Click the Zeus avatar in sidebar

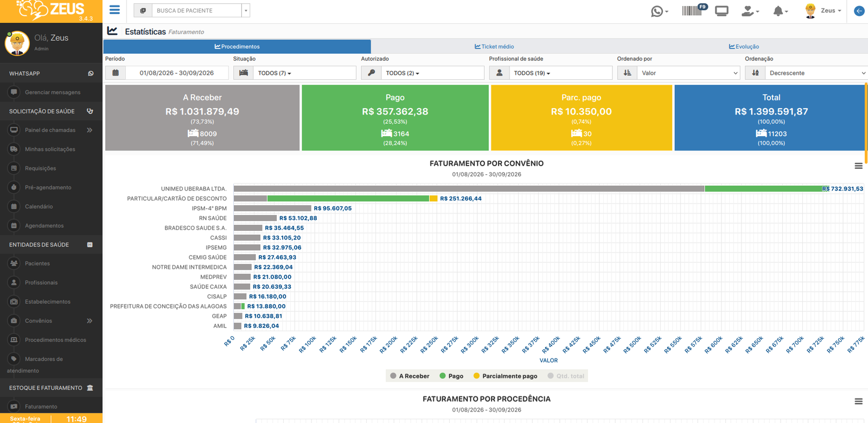[x=17, y=43]
